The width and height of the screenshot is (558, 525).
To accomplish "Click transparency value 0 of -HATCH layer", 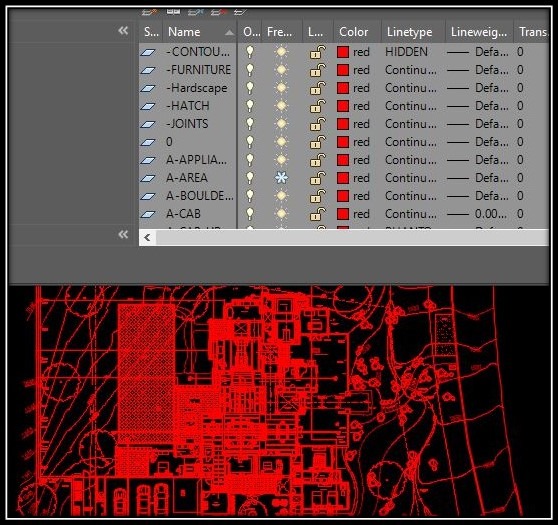I will pyautogui.click(x=520, y=106).
